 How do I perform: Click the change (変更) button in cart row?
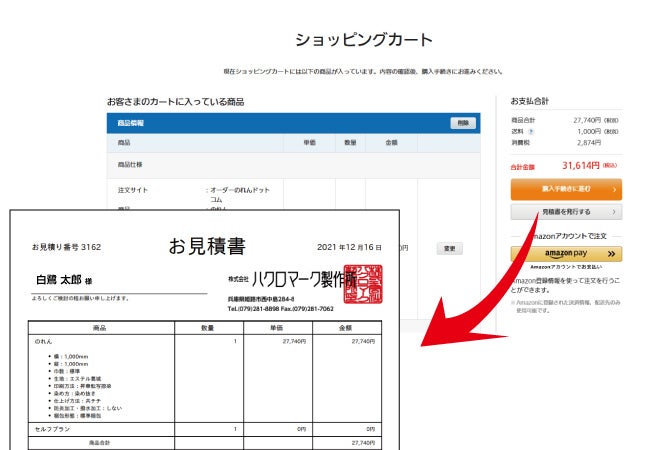pos(450,249)
